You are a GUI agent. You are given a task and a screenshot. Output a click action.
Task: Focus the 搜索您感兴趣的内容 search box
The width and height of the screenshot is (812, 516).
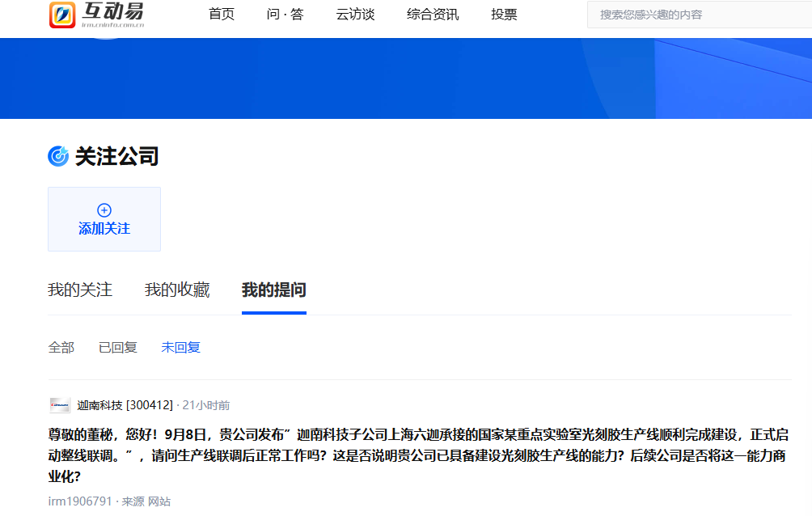(x=699, y=15)
